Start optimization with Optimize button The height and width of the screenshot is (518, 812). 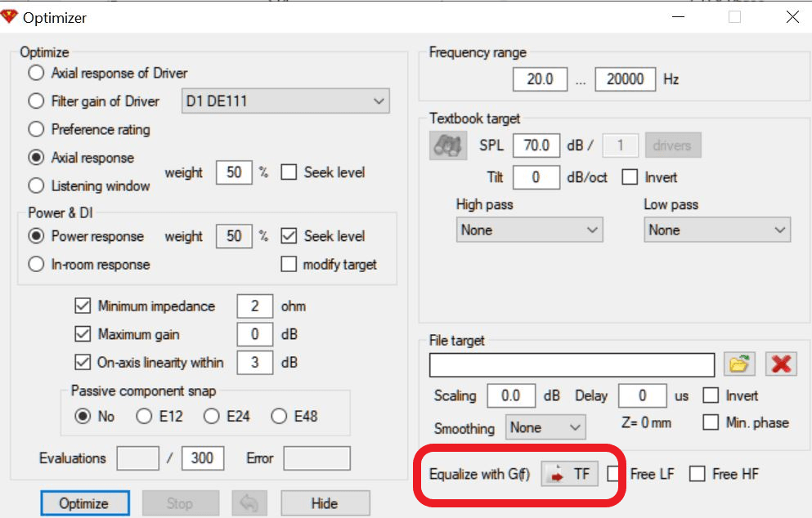click(x=85, y=503)
